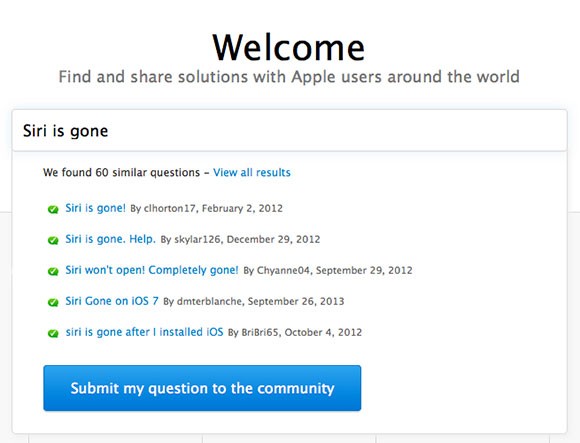
Task: Click the green checkmark beside 'Siri Gone on iOS 7'
Action: (x=53, y=302)
